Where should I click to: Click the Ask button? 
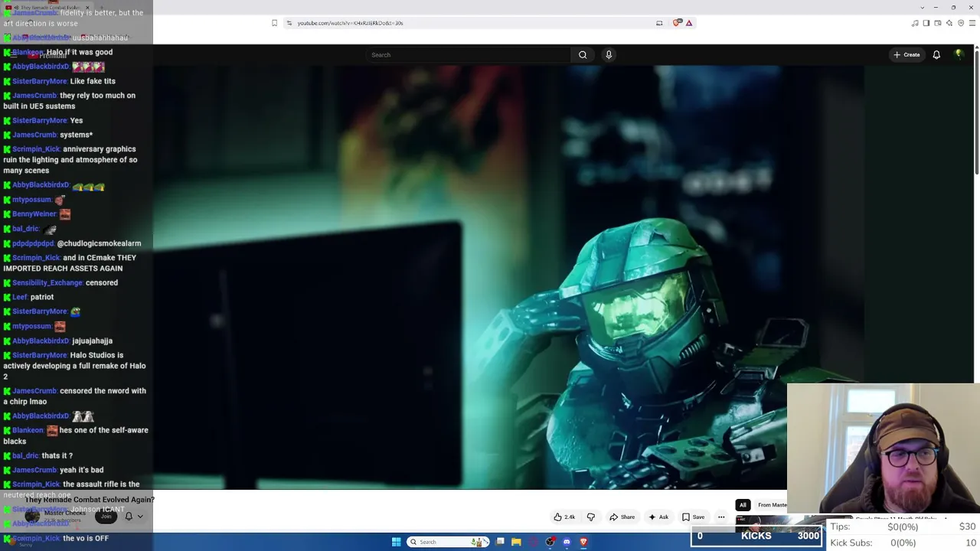[658, 517]
